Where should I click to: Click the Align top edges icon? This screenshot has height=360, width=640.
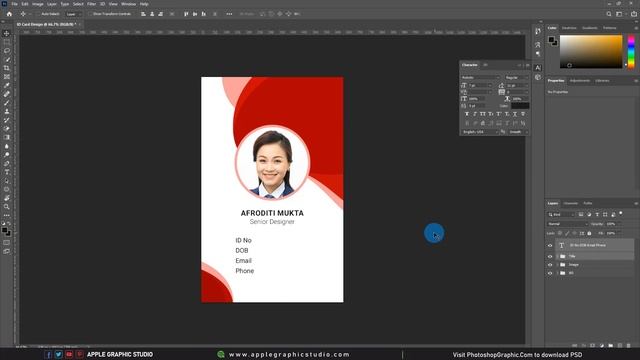pos(186,14)
